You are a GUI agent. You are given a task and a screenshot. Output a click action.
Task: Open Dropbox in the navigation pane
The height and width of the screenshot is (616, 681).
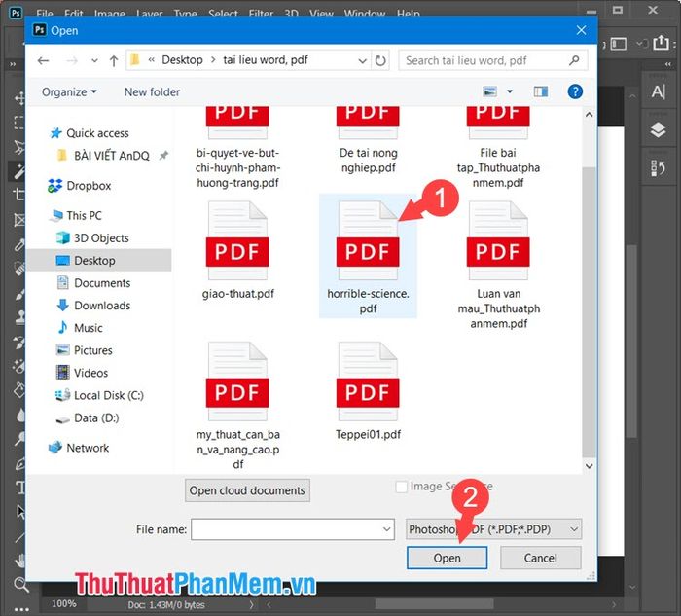tap(80, 186)
